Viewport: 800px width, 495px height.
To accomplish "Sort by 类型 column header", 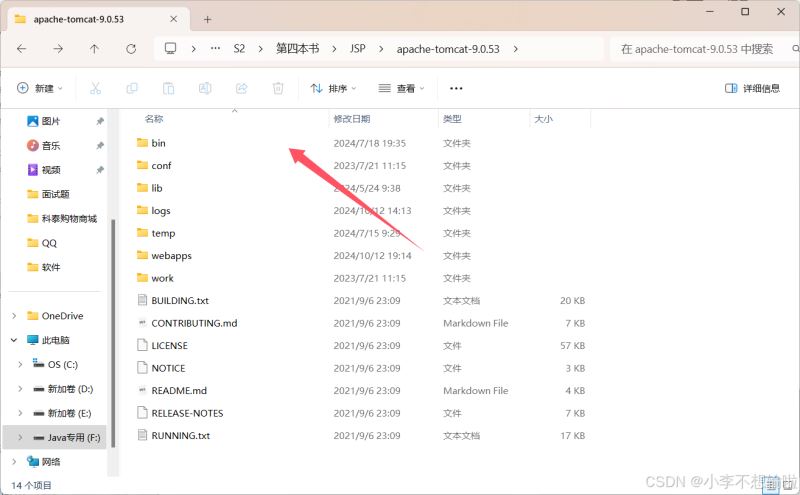I will (x=452, y=119).
